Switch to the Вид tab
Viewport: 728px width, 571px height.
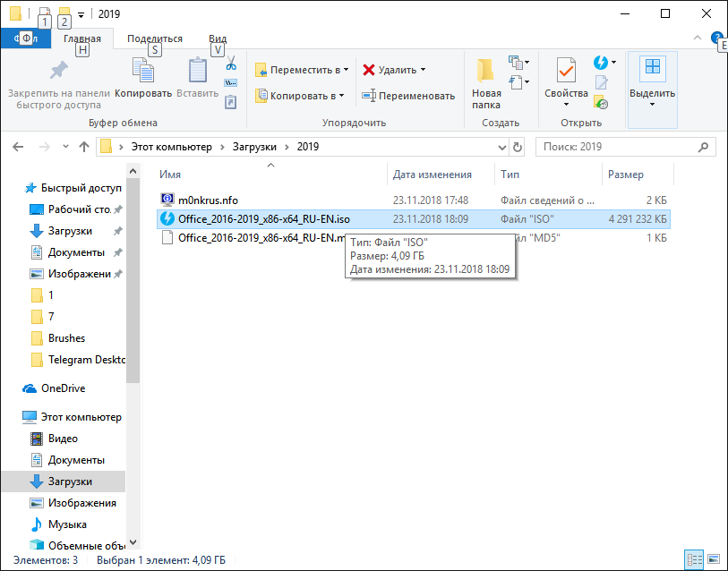pyautogui.click(x=218, y=38)
